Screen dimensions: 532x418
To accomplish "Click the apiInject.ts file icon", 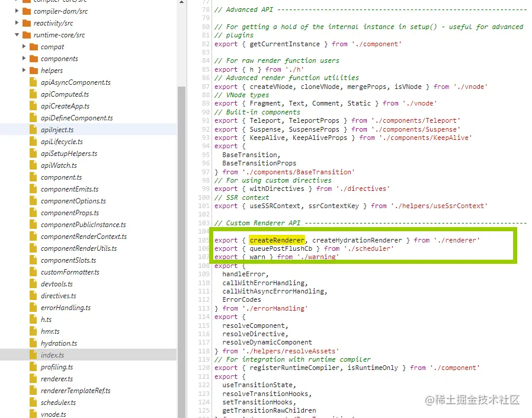I will point(33,130).
